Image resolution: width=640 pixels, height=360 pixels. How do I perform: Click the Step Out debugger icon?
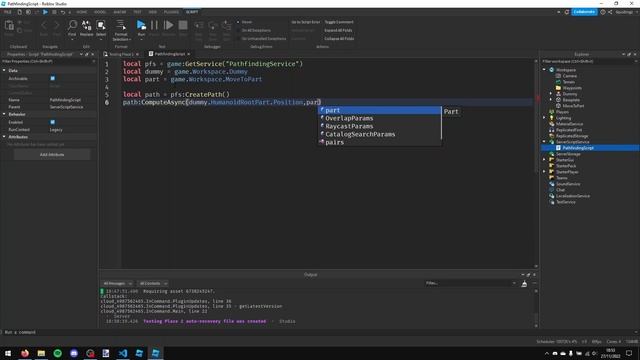coord(227,26)
